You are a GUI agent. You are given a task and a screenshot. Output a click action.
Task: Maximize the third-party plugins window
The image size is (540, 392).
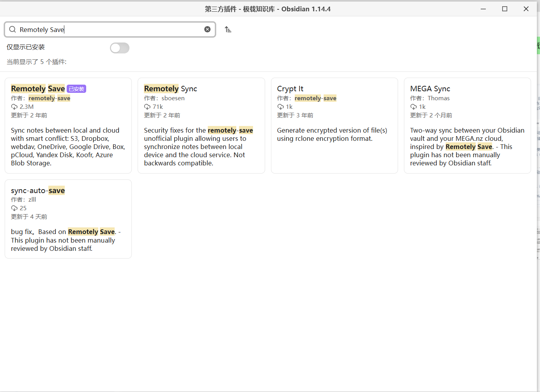[x=505, y=9]
